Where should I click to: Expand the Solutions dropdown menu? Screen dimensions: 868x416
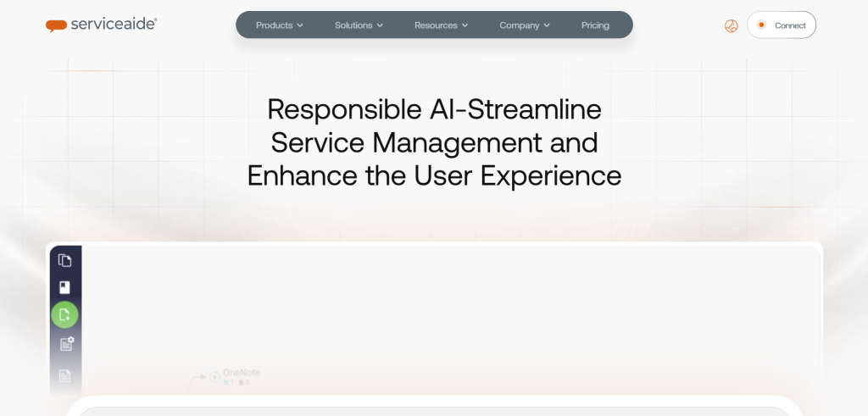click(x=359, y=25)
